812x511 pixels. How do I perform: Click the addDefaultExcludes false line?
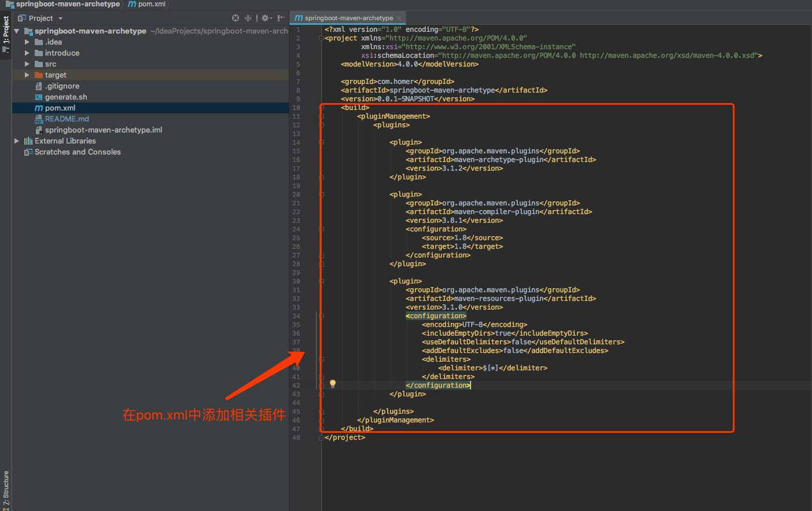click(x=515, y=351)
